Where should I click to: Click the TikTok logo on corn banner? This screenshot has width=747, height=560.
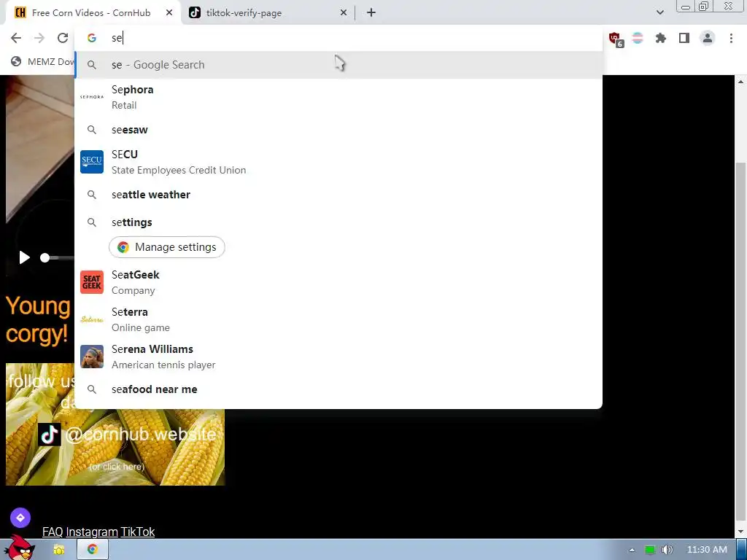click(x=50, y=435)
